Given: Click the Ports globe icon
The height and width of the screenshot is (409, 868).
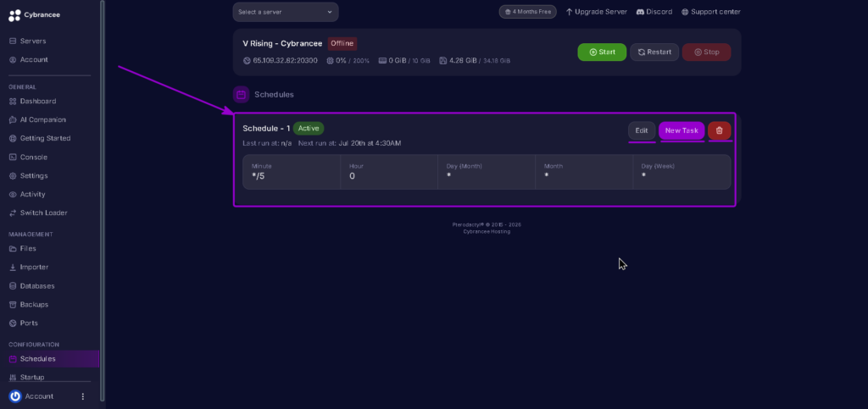Looking at the screenshot, I should coord(14,323).
